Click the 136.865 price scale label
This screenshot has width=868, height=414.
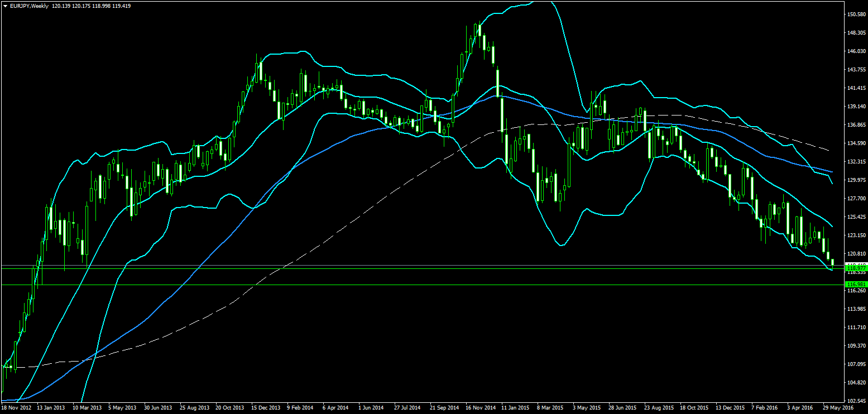[x=855, y=124]
